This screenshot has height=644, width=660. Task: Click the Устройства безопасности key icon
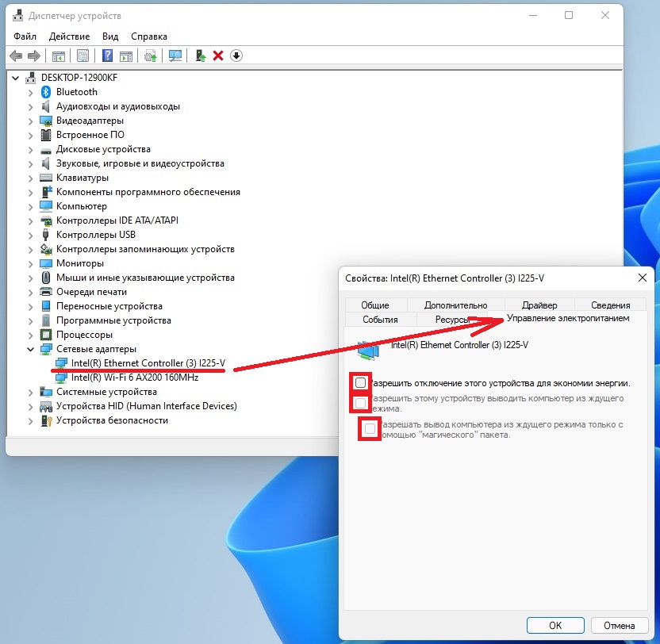pyautogui.click(x=46, y=420)
